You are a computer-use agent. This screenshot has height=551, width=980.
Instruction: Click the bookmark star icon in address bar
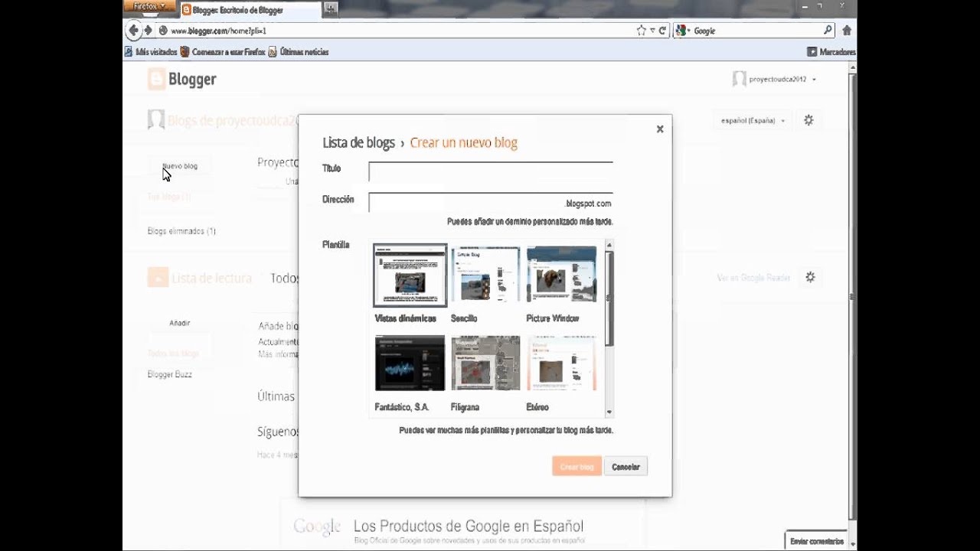tap(642, 31)
